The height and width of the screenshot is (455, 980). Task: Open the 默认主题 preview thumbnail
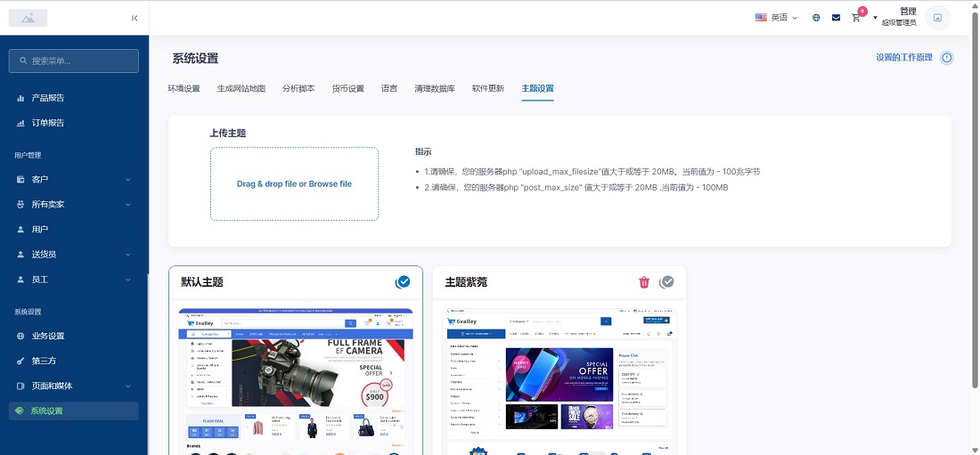pos(295,380)
